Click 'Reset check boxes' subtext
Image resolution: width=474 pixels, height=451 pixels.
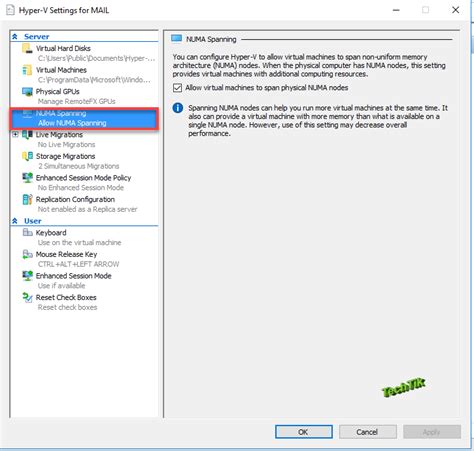tap(67, 307)
